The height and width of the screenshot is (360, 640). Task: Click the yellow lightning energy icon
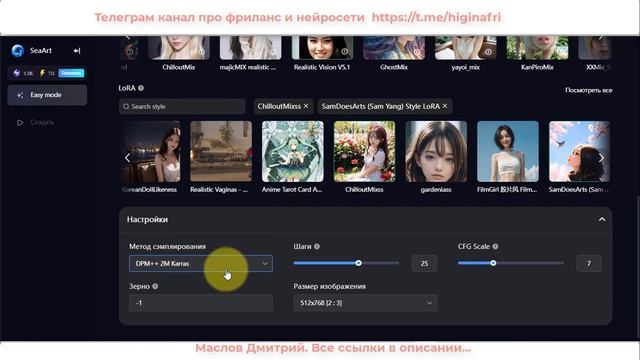(x=42, y=73)
